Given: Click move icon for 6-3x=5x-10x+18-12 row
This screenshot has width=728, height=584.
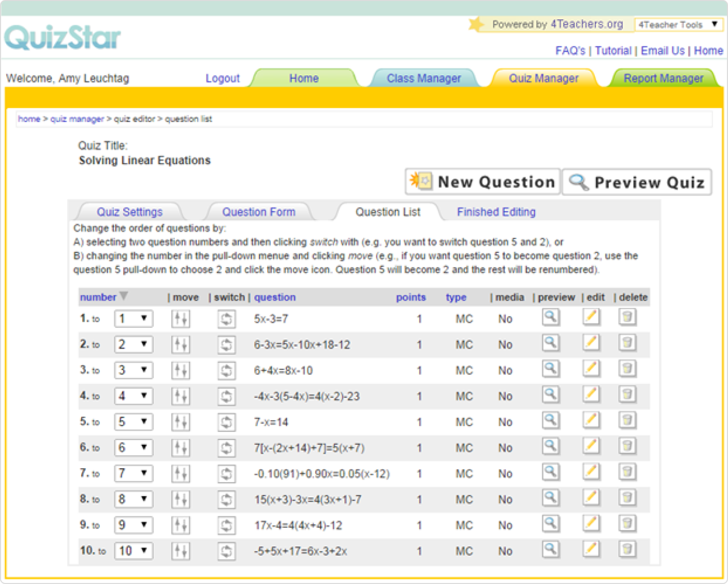Looking at the screenshot, I should 180,344.
